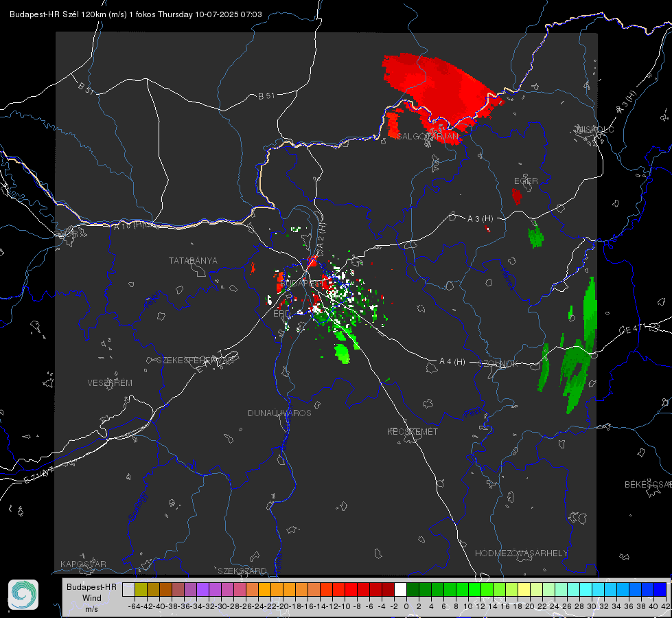
Task: Click the swirl logo icon beside the legend
Action: pos(23,595)
